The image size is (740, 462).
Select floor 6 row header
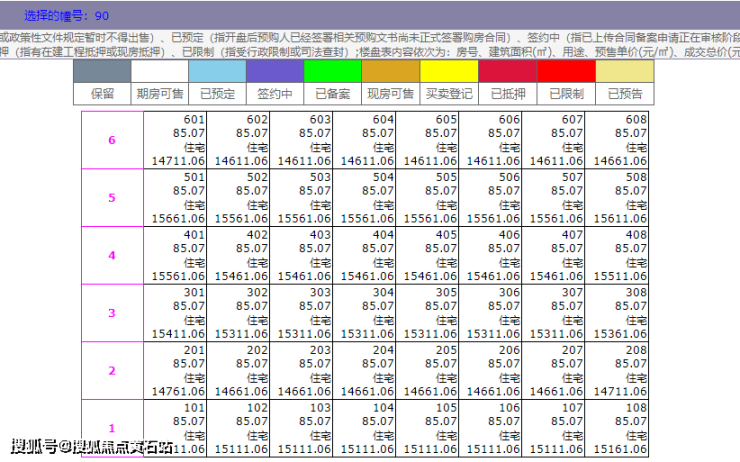pyautogui.click(x=112, y=140)
